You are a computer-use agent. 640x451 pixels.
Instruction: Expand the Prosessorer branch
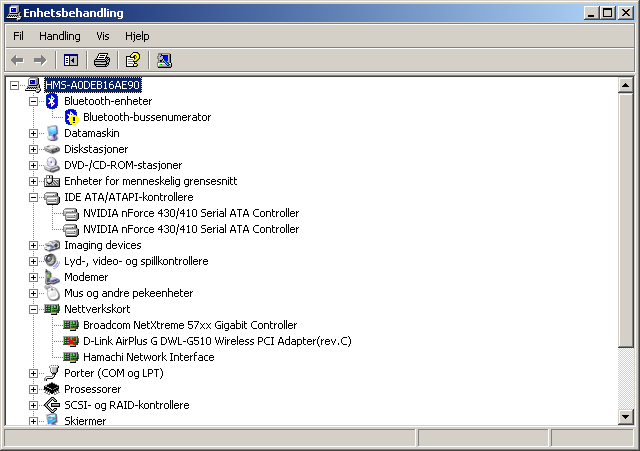click(x=33, y=389)
